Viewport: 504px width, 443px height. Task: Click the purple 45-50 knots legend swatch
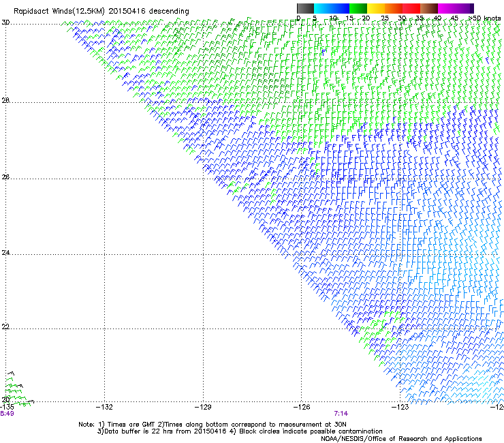pos(464,8)
